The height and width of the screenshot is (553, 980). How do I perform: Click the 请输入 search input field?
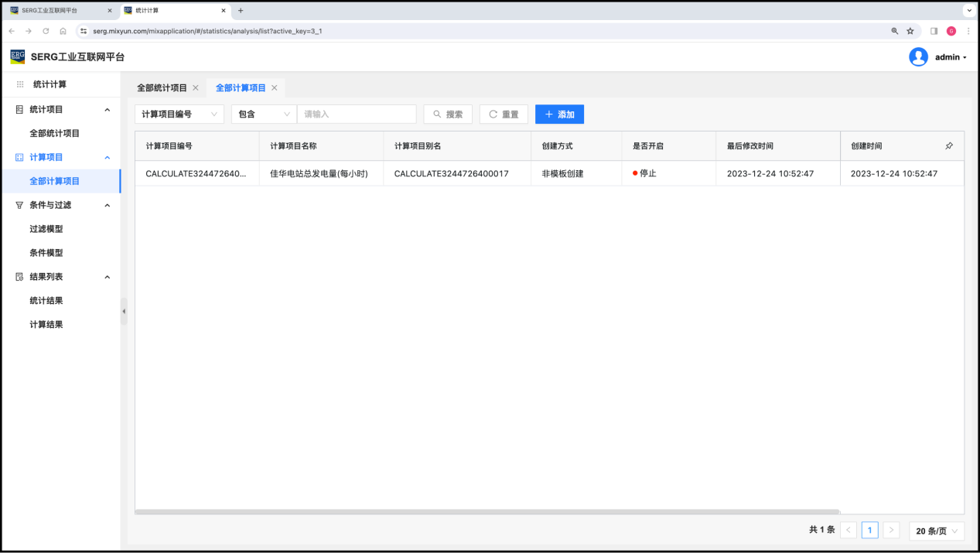[x=357, y=114]
